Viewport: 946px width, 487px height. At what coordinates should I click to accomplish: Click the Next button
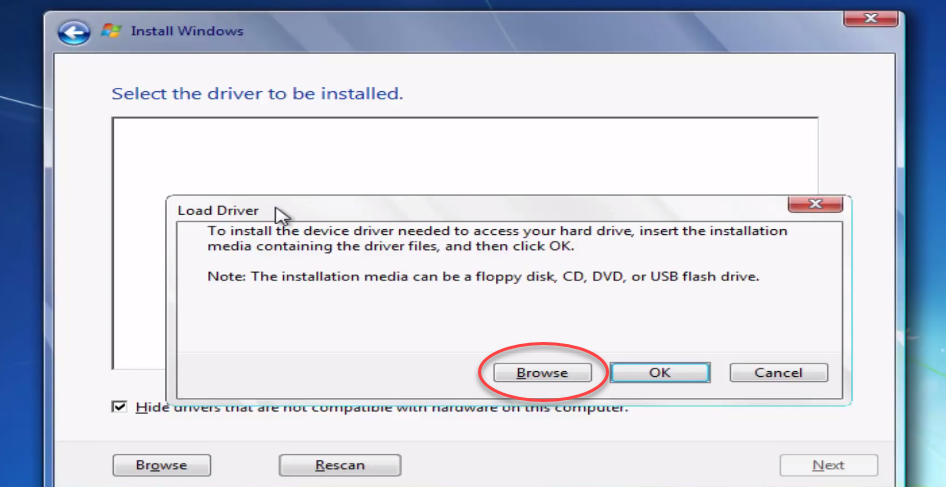(828, 465)
